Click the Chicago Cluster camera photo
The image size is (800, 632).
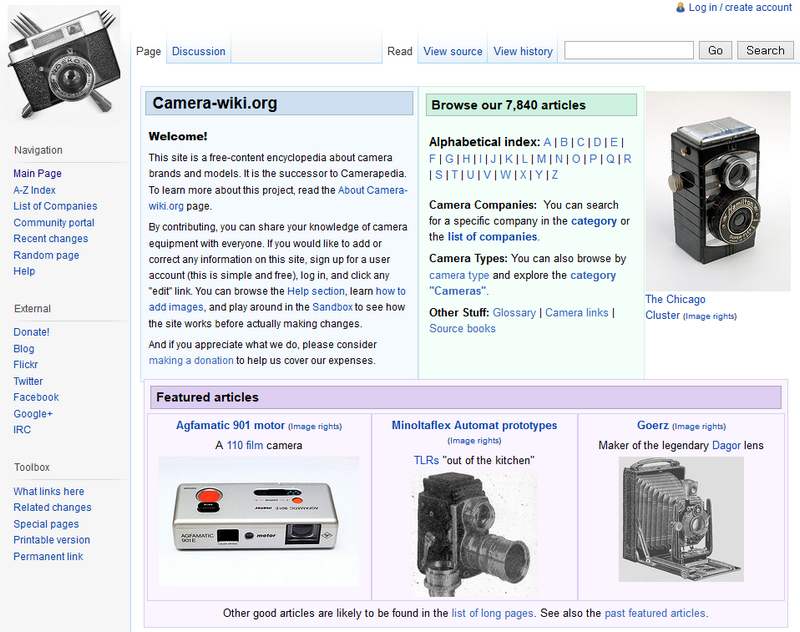point(718,191)
